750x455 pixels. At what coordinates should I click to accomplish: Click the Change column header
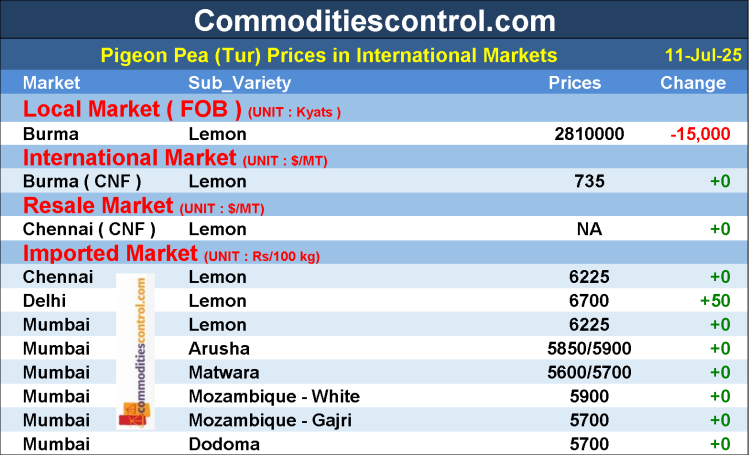point(693,83)
